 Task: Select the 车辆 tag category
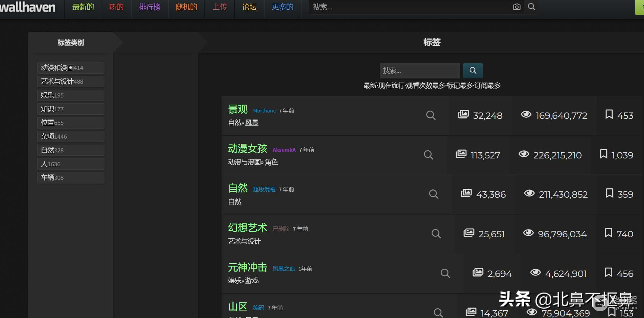pos(71,177)
